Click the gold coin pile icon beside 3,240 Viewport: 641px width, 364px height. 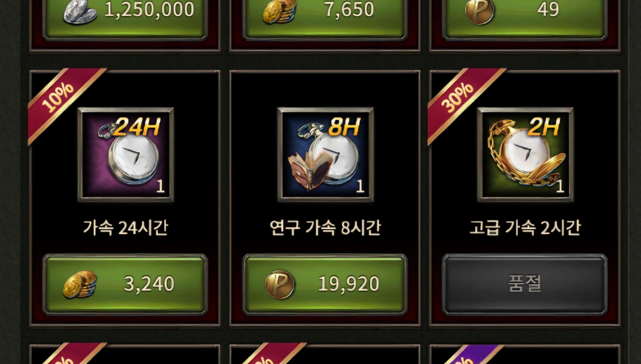point(80,284)
